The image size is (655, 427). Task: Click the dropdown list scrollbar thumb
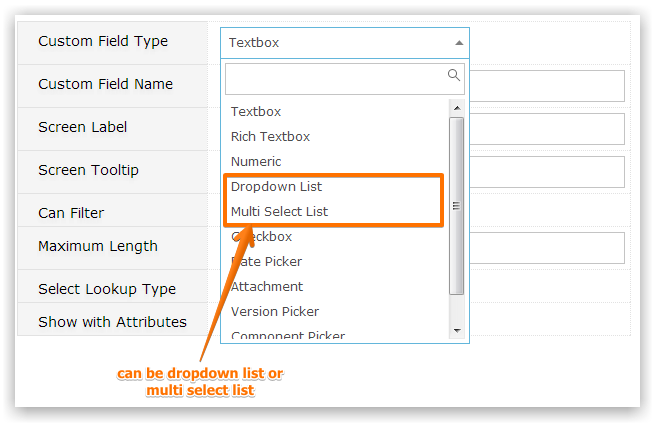pyautogui.click(x=457, y=206)
